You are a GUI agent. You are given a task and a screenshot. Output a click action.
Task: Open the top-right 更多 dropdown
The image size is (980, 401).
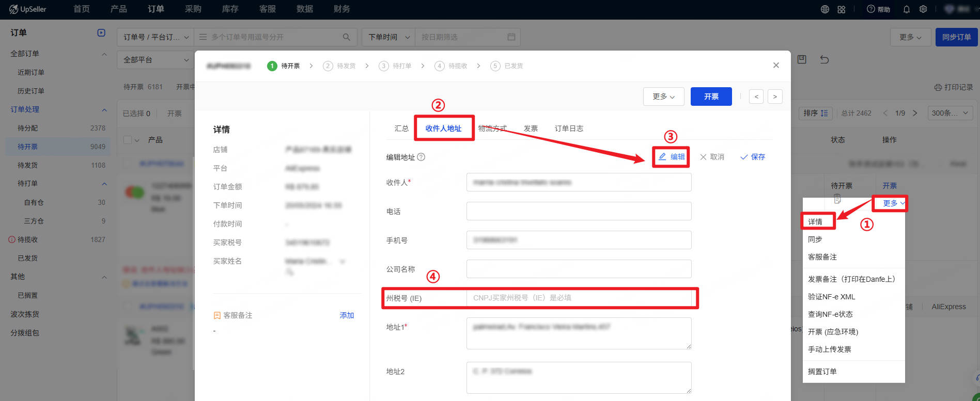[x=911, y=37]
